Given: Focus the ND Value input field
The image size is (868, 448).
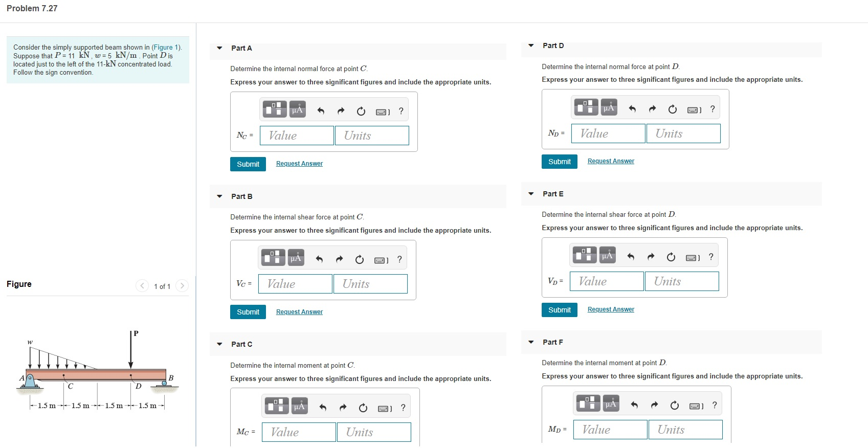Looking at the screenshot, I should click(608, 133).
